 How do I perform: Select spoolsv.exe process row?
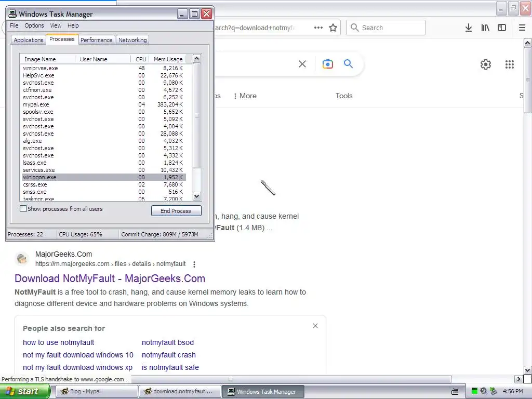coord(103,112)
